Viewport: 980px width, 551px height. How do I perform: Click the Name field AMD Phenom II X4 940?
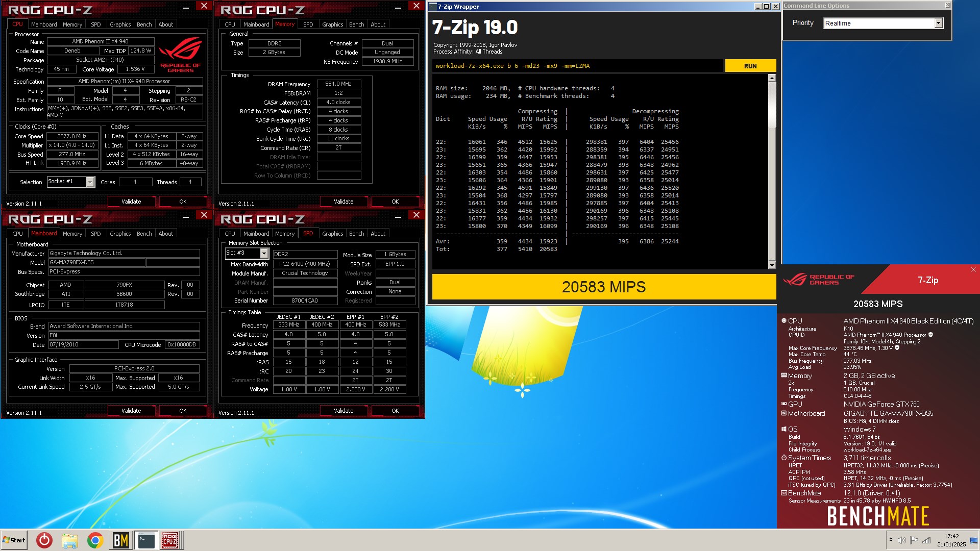(100, 41)
